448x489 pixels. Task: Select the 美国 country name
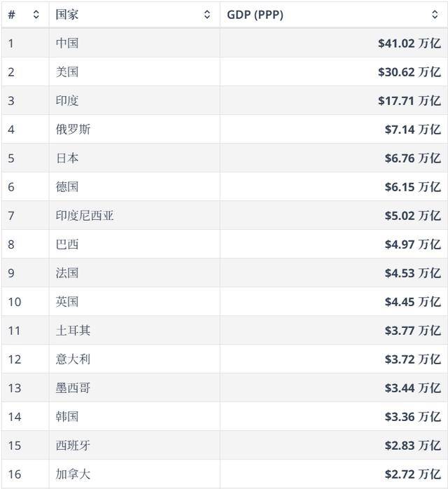(x=67, y=72)
